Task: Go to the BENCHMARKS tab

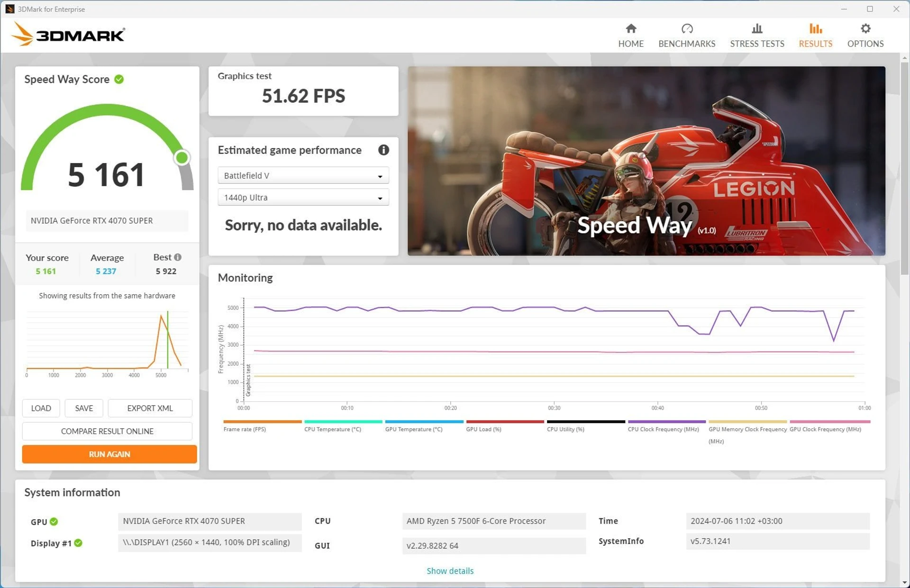Action: (x=687, y=36)
